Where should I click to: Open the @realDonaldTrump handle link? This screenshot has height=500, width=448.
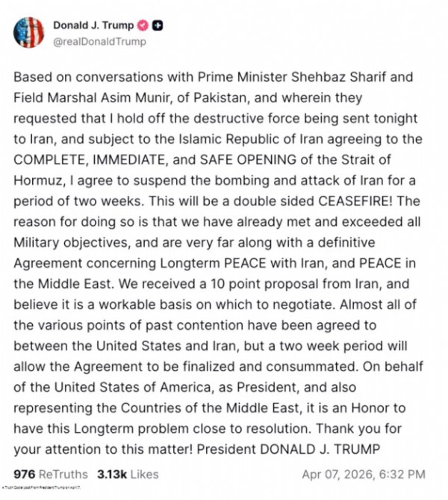pos(100,42)
